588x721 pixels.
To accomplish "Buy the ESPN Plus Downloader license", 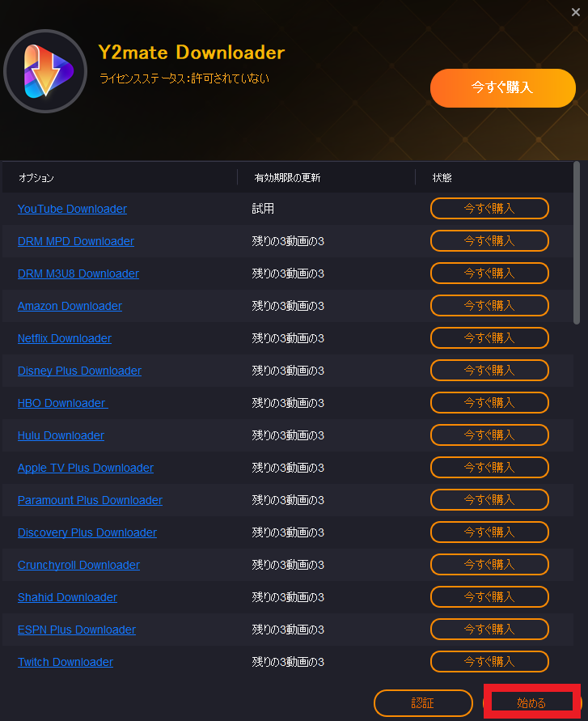I will (x=489, y=630).
